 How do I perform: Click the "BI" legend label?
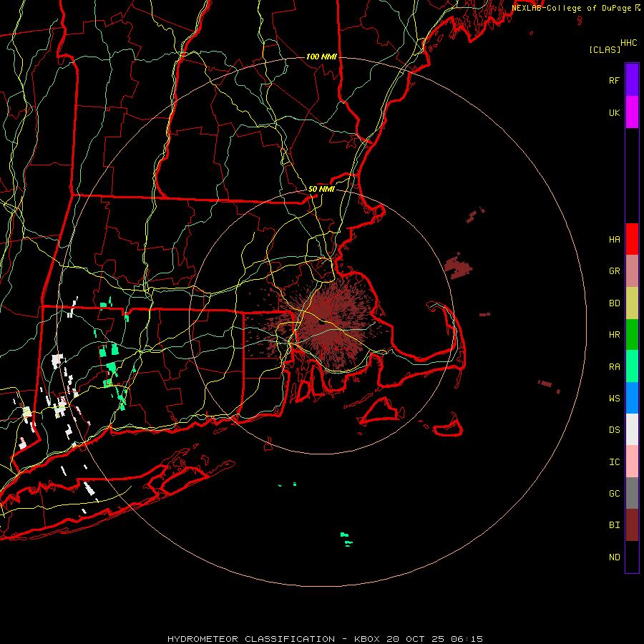[x=614, y=525]
